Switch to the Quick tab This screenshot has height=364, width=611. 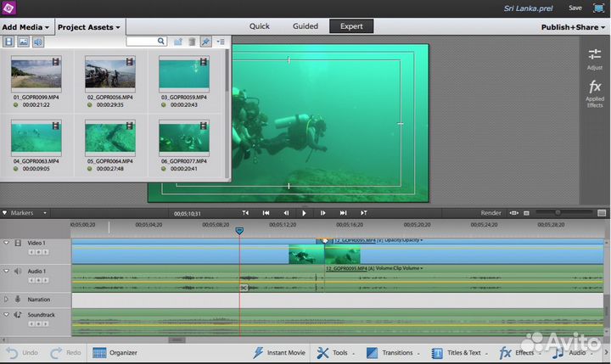tap(259, 26)
